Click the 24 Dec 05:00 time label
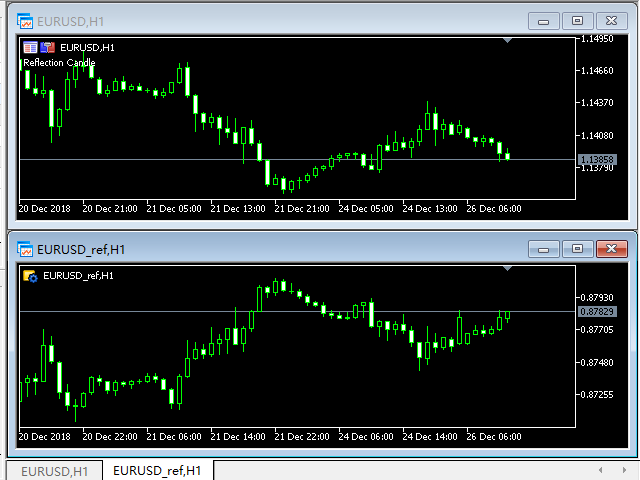 (x=366, y=209)
